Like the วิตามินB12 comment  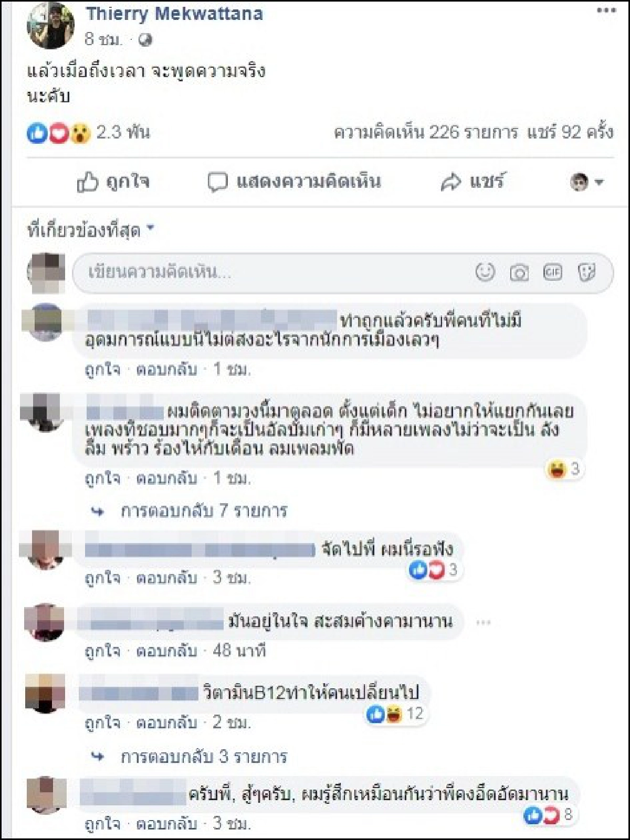click(102, 722)
